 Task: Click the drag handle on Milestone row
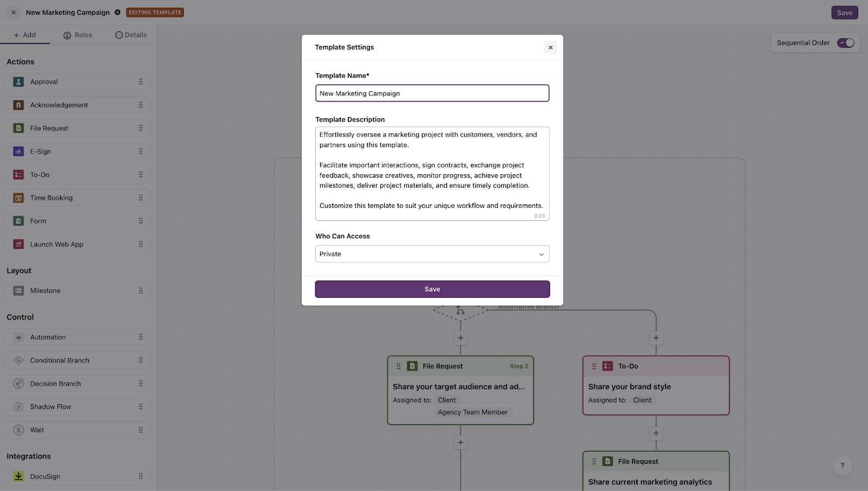141,291
